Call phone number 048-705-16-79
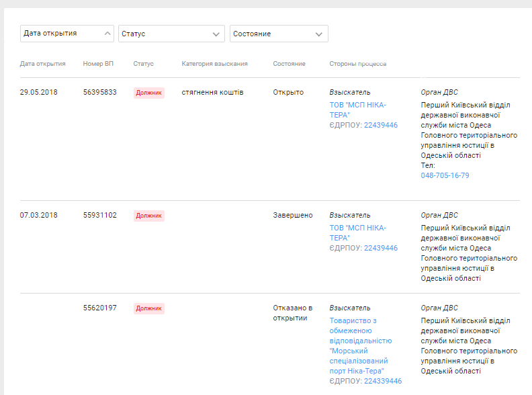The image size is (532, 395). pos(445,175)
